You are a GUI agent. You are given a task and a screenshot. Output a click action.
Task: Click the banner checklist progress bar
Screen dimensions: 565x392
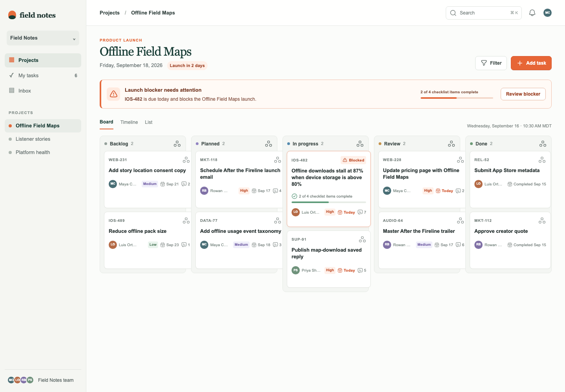pyautogui.click(x=457, y=98)
